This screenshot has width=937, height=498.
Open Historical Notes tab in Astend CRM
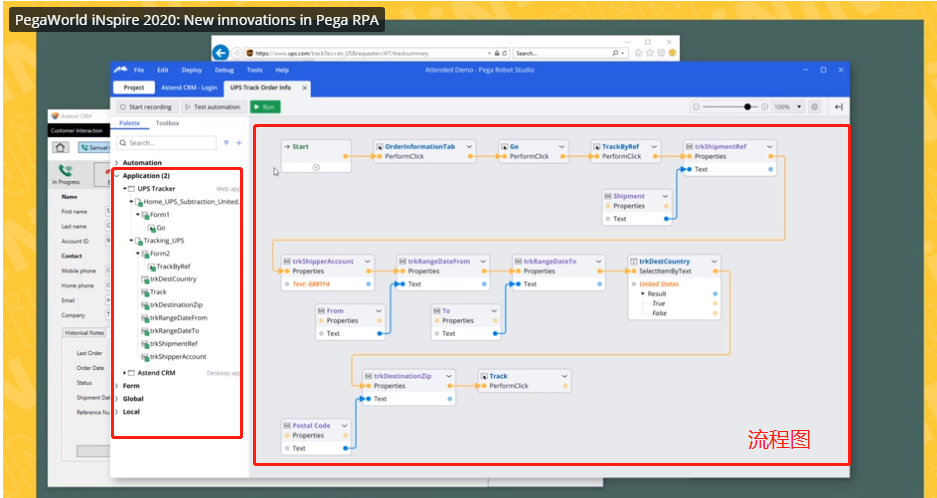pyautogui.click(x=84, y=332)
